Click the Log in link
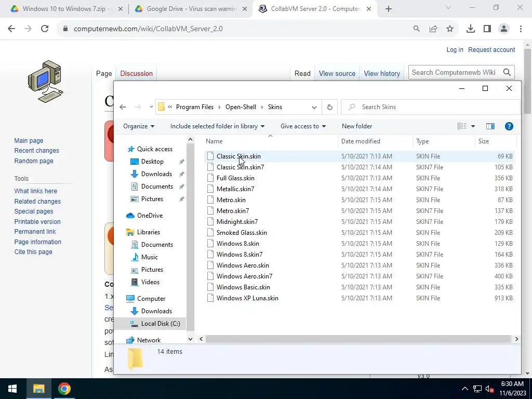Viewport: 532px width, 399px height. coord(455,49)
